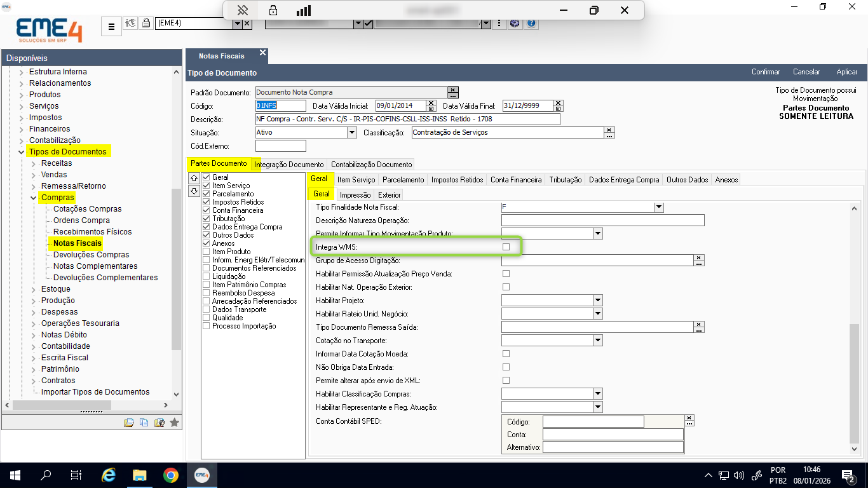The height and width of the screenshot is (488, 868).
Task: Click the signal-strength icon in the remote session bar
Action: 304,10
